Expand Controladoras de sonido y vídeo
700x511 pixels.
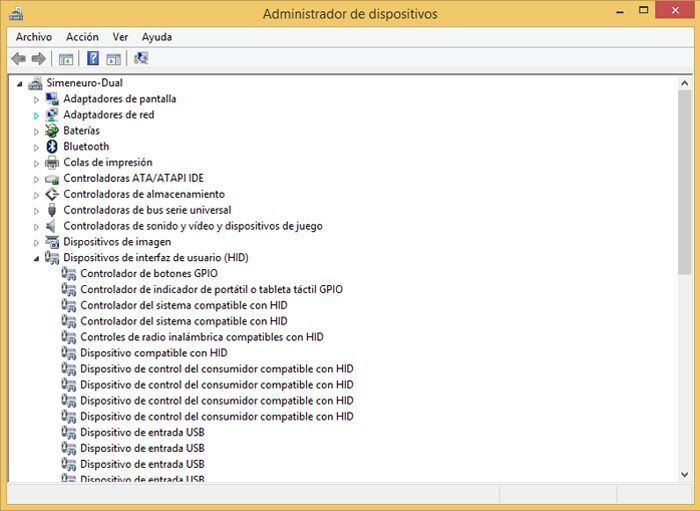[36, 227]
